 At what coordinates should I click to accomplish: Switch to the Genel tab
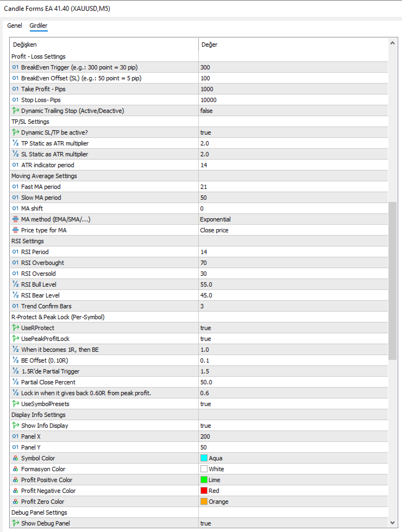(15, 26)
